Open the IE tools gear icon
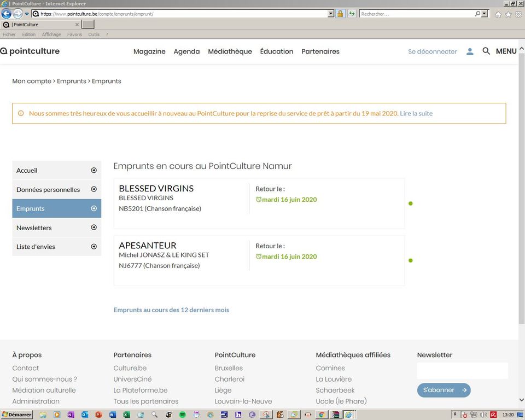This screenshot has width=525, height=420. pyautogui.click(x=518, y=14)
